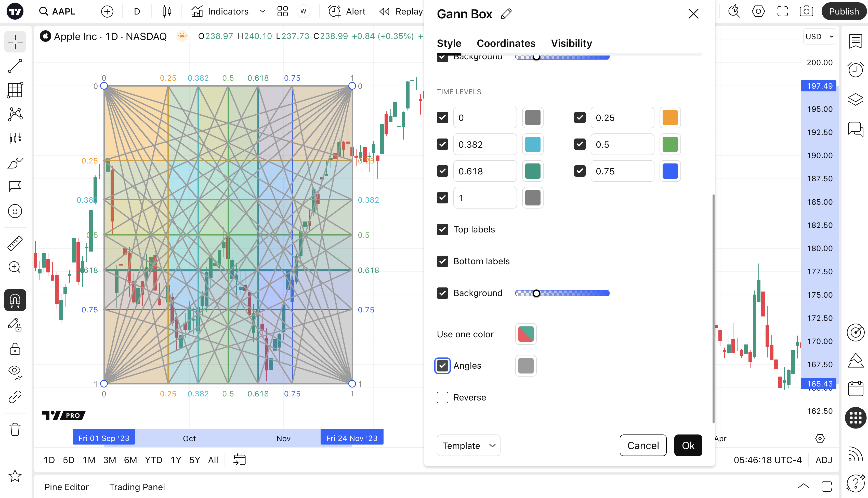Toggle the magnet mode icon
The height and width of the screenshot is (498, 868).
coord(15,300)
